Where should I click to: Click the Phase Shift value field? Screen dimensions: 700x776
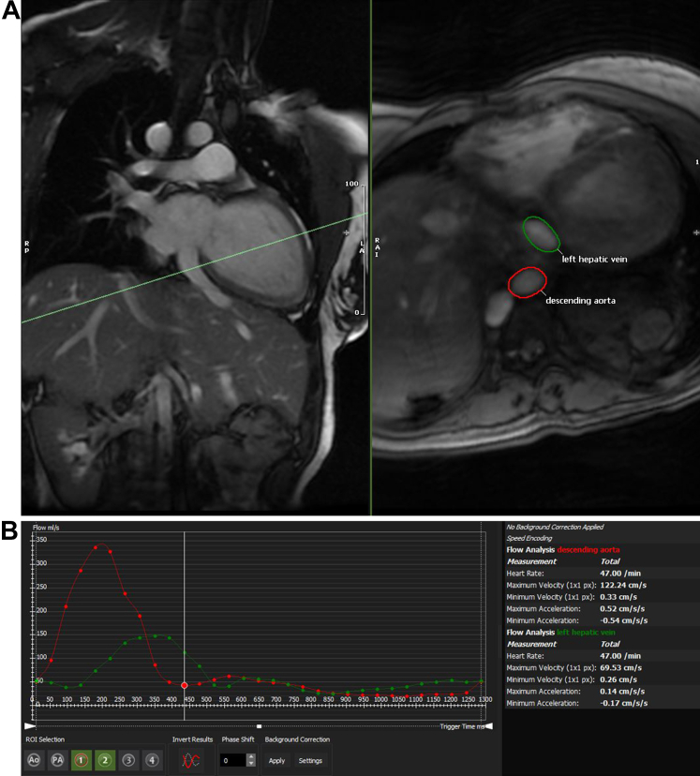pos(232,760)
